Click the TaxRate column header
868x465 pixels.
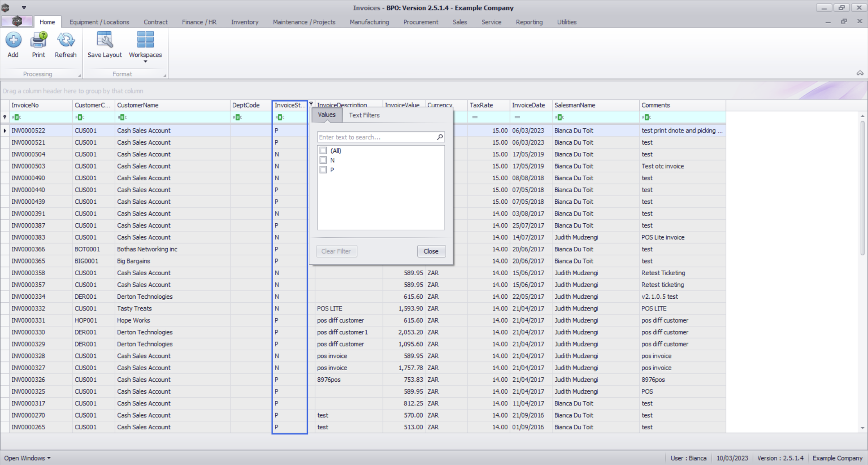489,105
